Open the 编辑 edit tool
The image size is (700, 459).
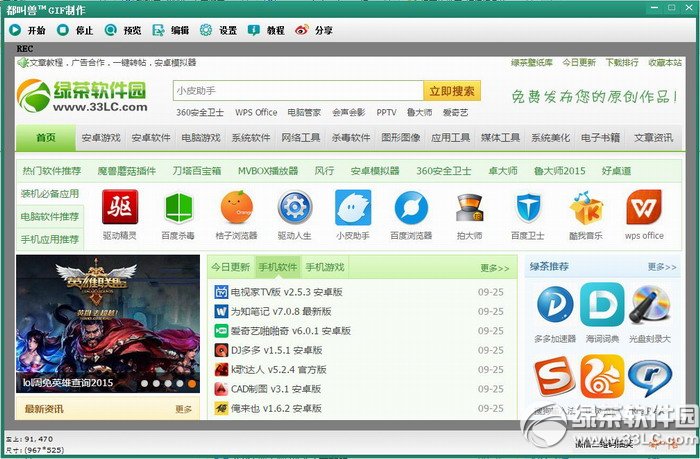click(x=171, y=30)
